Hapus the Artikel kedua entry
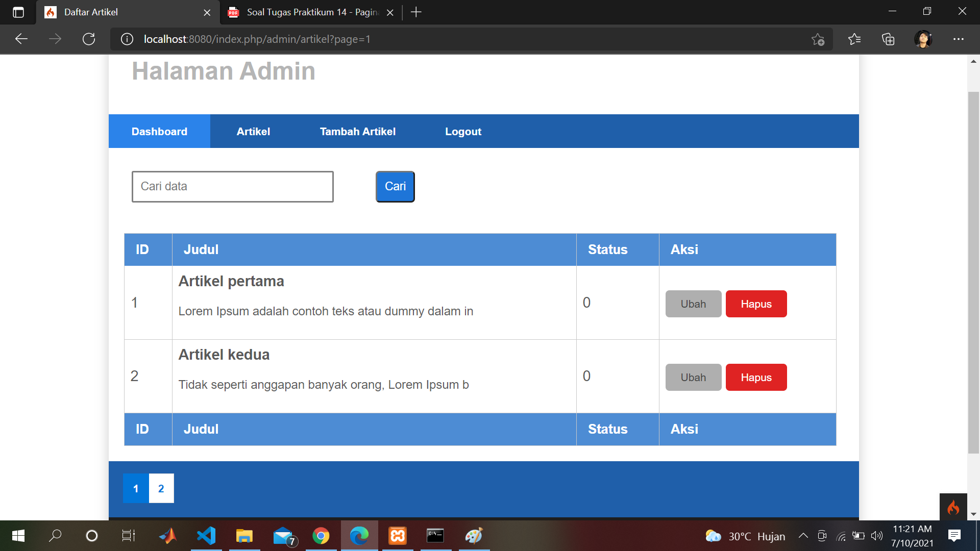Image resolution: width=980 pixels, height=551 pixels. pyautogui.click(x=756, y=377)
